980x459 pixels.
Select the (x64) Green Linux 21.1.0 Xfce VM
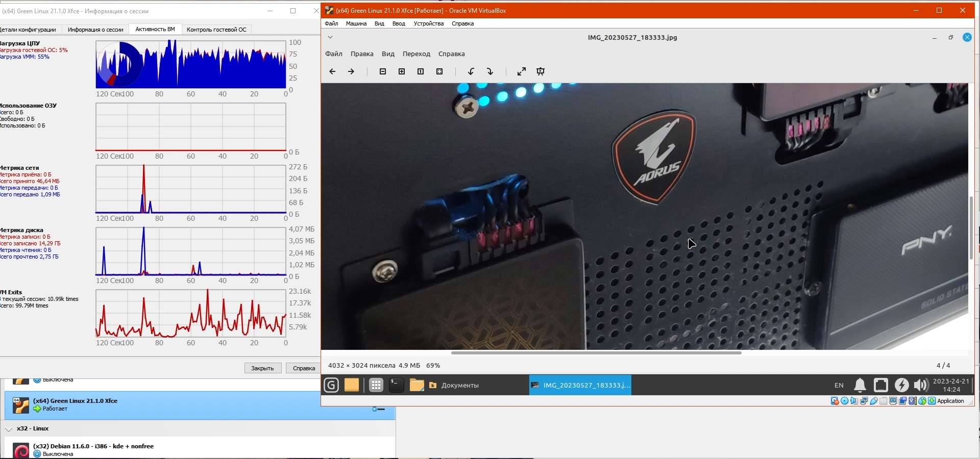click(200, 405)
